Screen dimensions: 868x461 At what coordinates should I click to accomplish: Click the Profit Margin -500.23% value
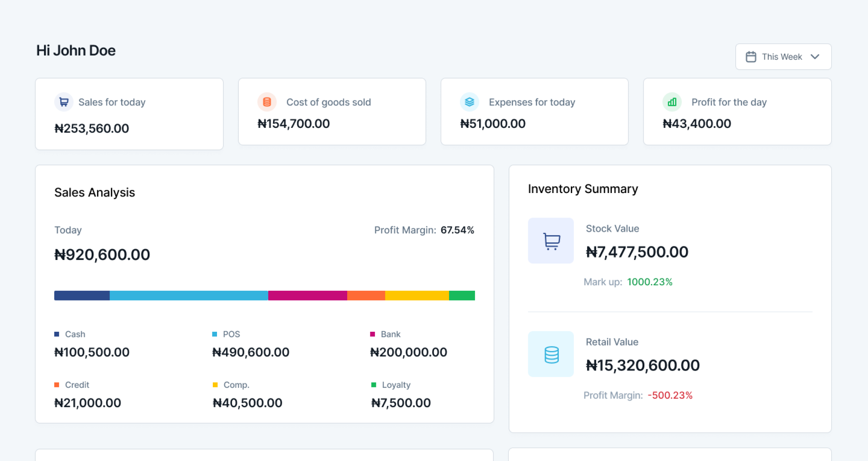670,395
